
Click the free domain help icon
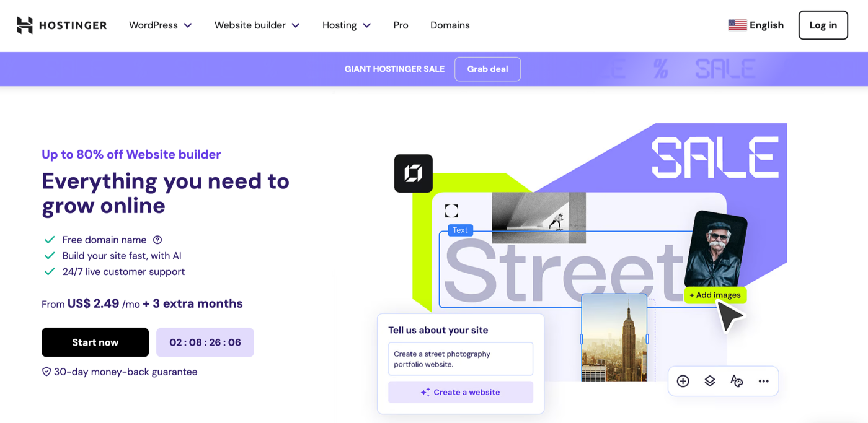point(157,240)
